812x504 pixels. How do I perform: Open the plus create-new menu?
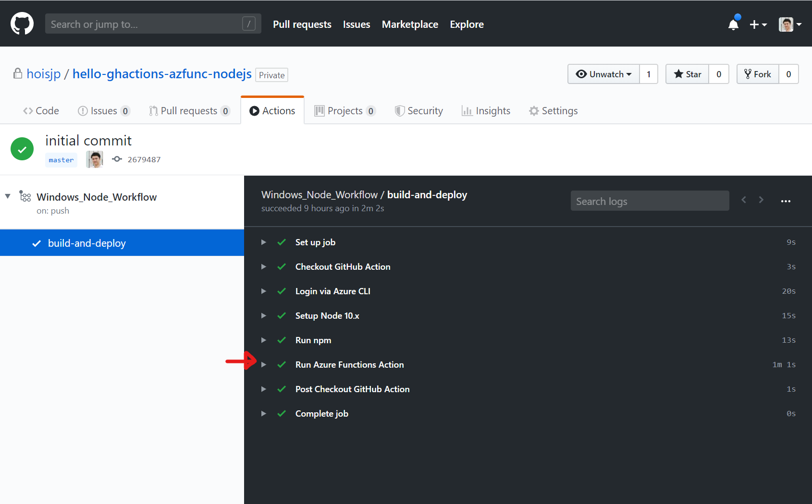point(758,24)
